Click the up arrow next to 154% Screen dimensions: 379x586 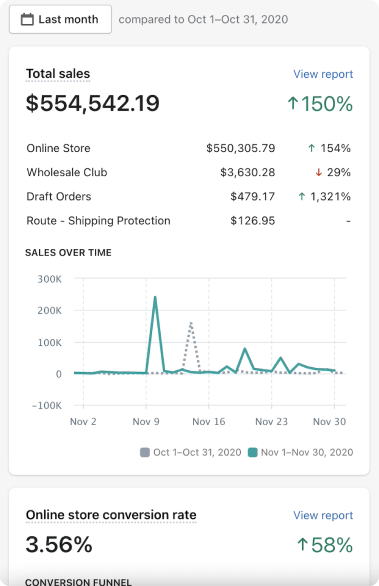[x=311, y=148]
